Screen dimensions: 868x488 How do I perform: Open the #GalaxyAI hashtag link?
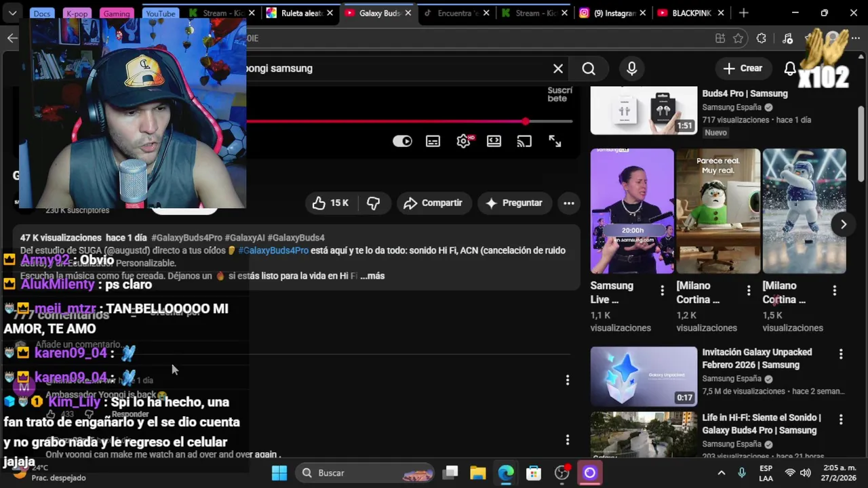[245, 238]
